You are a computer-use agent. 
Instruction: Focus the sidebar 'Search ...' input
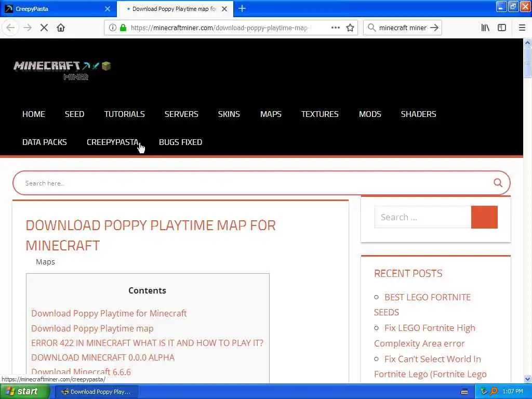(423, 217)
